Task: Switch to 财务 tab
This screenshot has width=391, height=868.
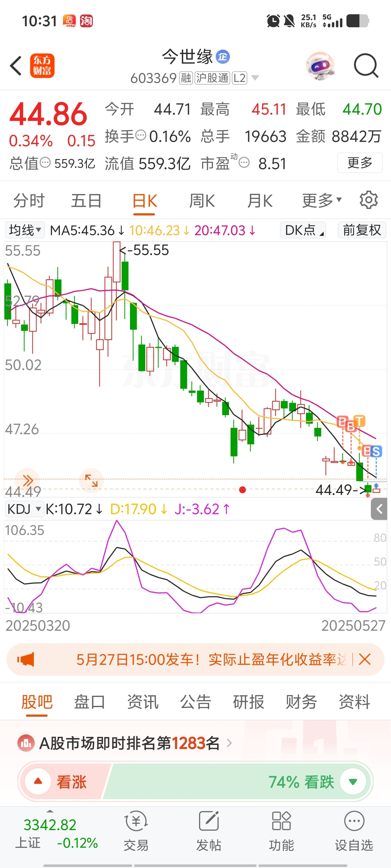Action: 301,702
